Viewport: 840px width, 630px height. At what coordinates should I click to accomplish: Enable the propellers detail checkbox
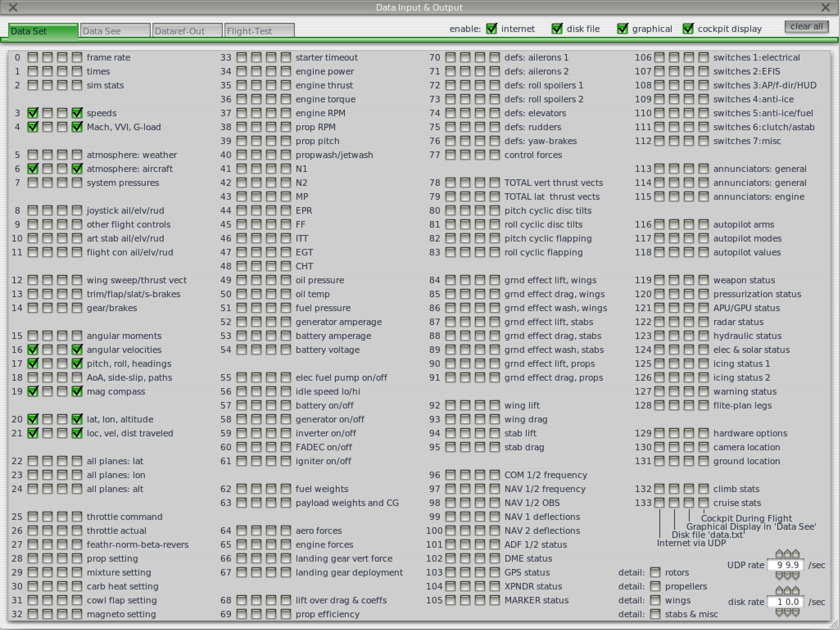coord(656,586)
